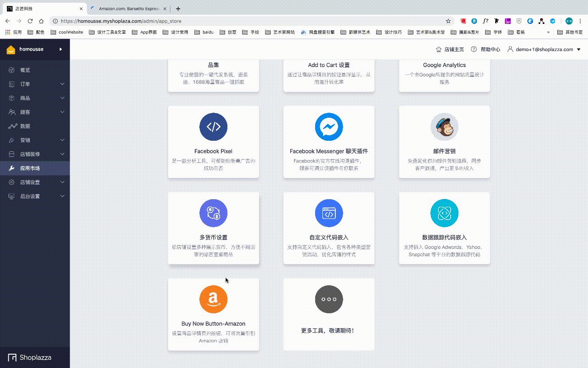Viewport: 588px width, 368px height.
Task: Open the Amazon Buy Now Button icon
Action: (213, 299)
